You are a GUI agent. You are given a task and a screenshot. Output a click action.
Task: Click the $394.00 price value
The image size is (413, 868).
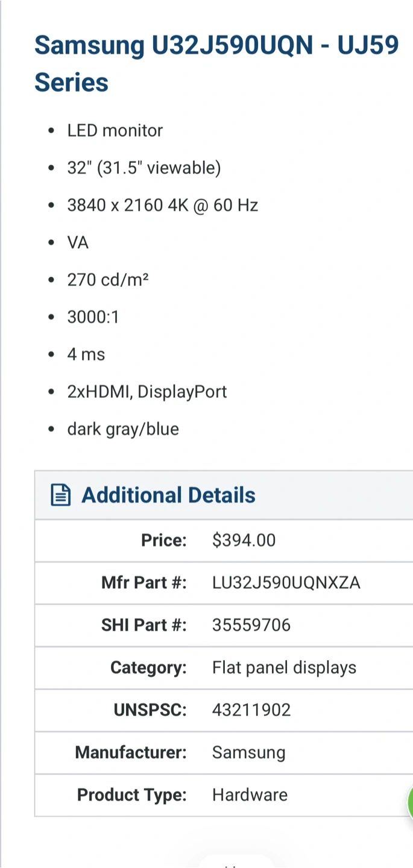point(244,540)
